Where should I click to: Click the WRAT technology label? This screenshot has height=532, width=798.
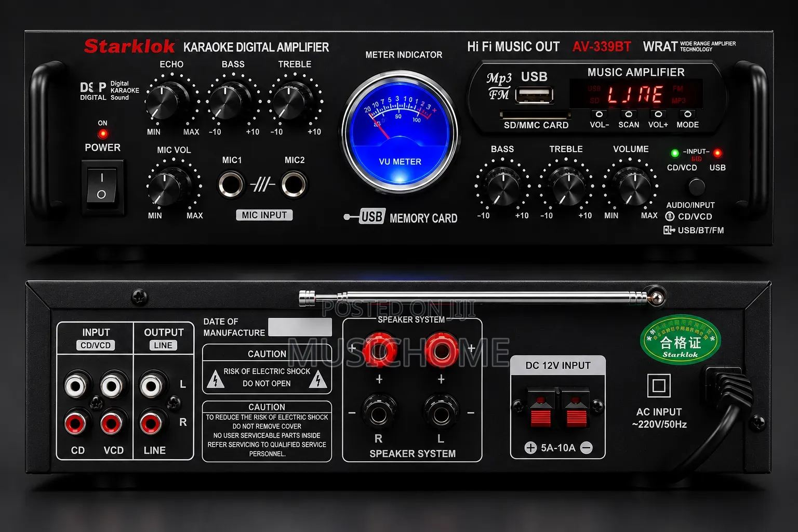pyautogui.click(x=689, y=47)
